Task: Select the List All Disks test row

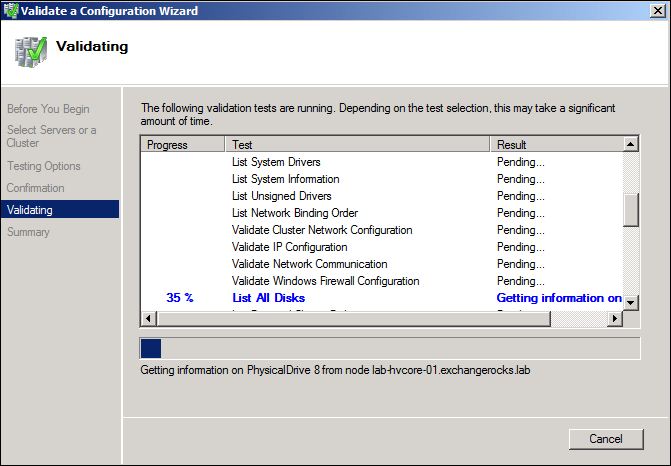Action: (x=268, y=298)
